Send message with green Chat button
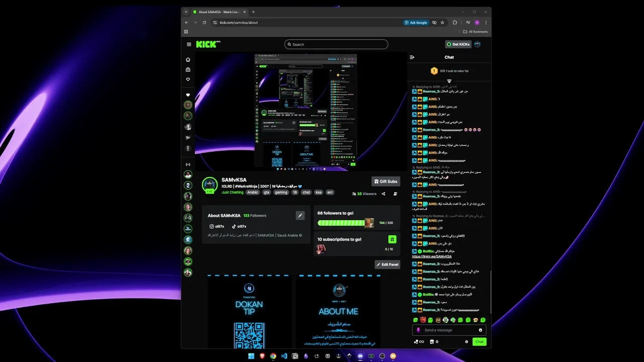 [x=479, y=342]
